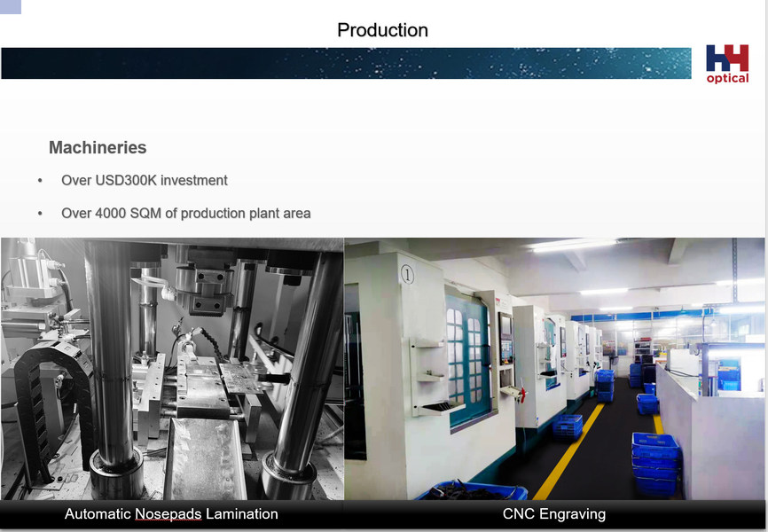This screenshot has height=532, width=768.
Task: Click the yellow floor line in CNC photo
Action: (568, 452)
